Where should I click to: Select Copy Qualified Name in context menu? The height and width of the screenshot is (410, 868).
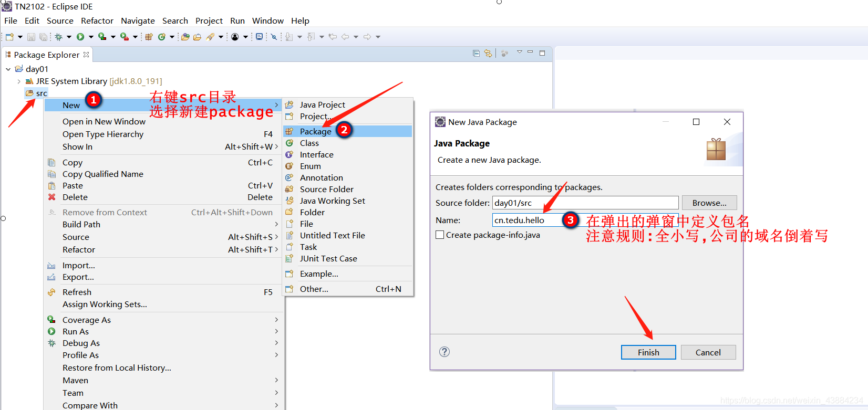(x=163, y=174)
